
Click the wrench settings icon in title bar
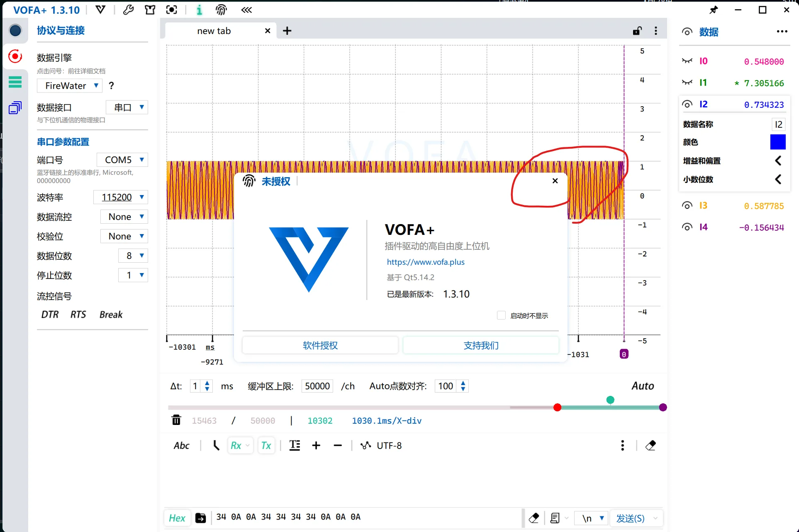(x=128, y=10)
